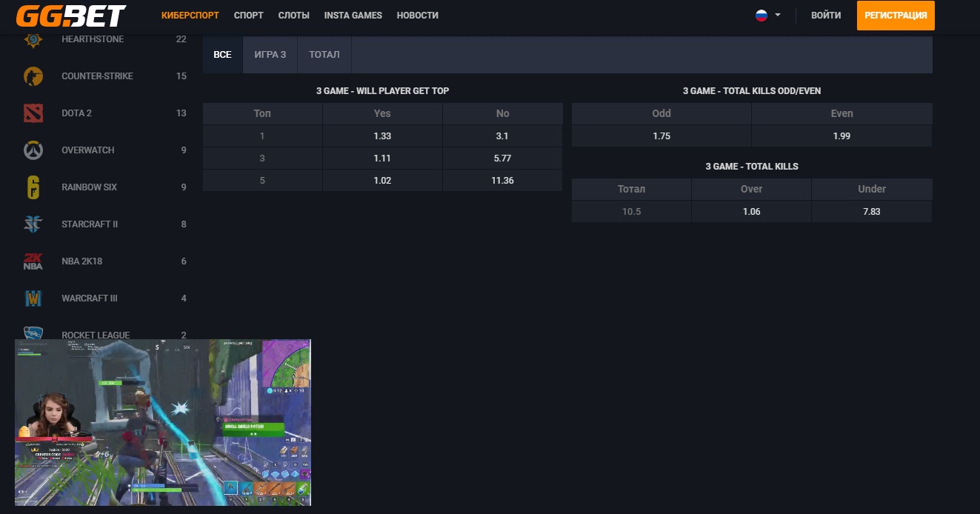Open the Counter-Strike category label
This screenshot has height=514, width=980.
click(97, 76)
